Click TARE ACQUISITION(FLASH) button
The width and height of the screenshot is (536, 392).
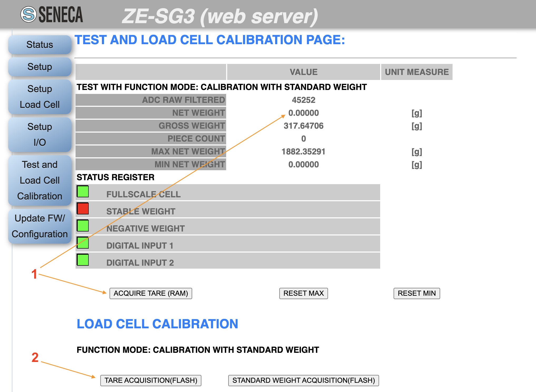[x=151, y=380]
